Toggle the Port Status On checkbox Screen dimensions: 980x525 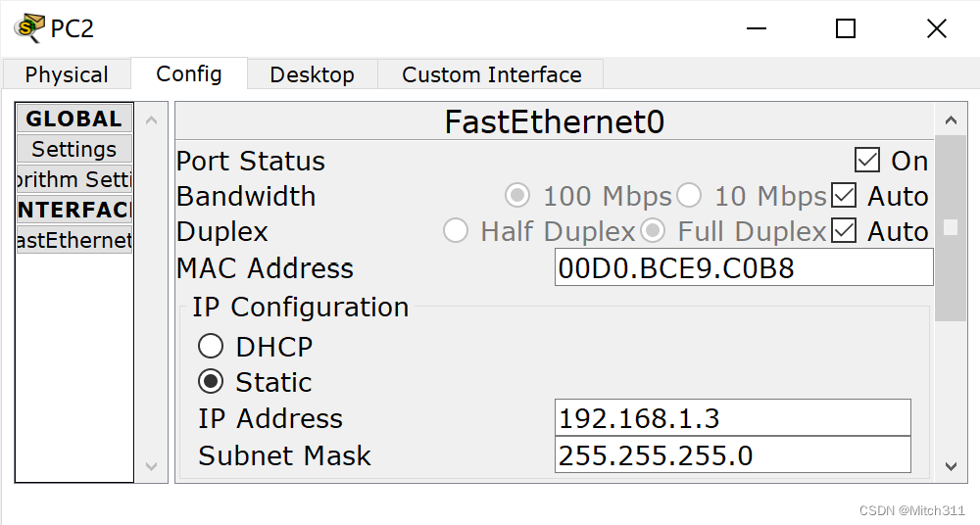(x=867, y=161)
